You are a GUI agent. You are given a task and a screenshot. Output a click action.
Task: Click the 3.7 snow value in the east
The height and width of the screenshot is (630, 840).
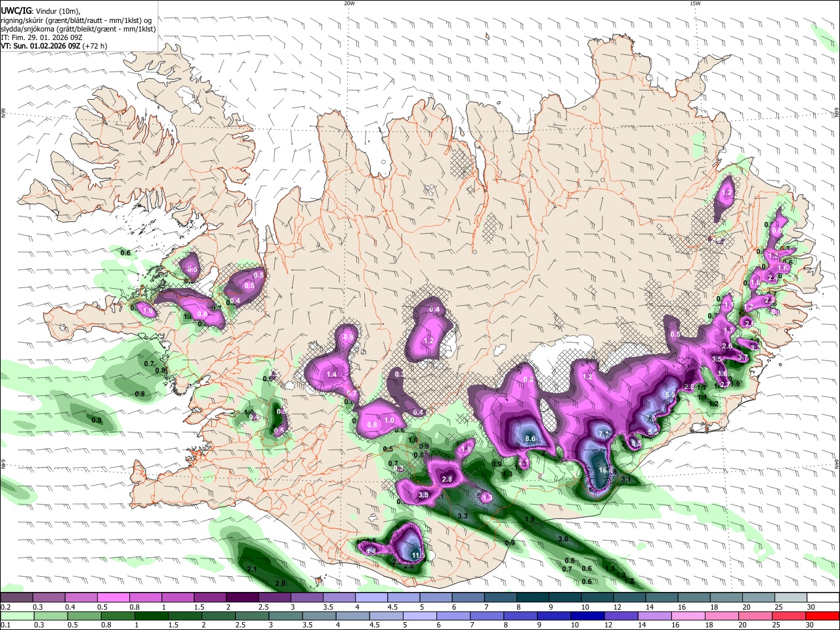click(744, 358)
